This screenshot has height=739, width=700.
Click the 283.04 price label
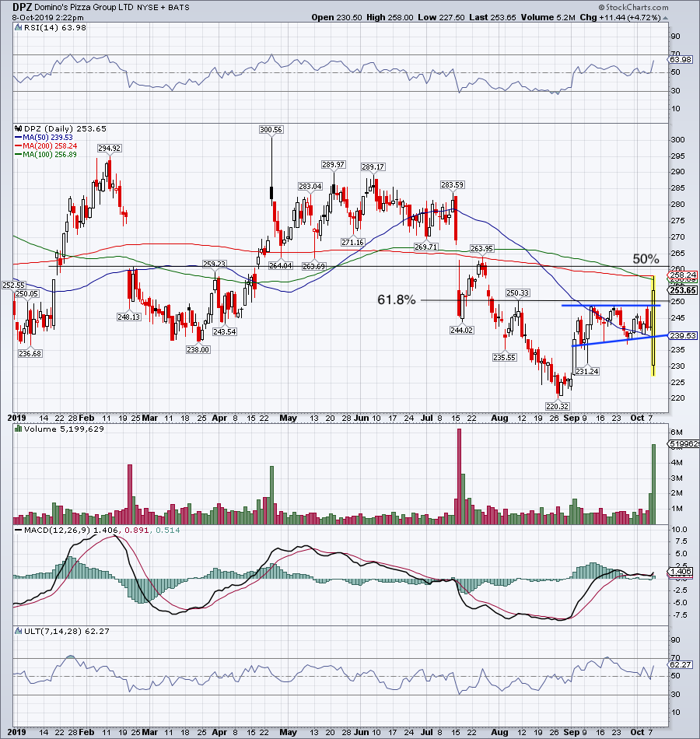pyautogui.click(x=310, y=186)
